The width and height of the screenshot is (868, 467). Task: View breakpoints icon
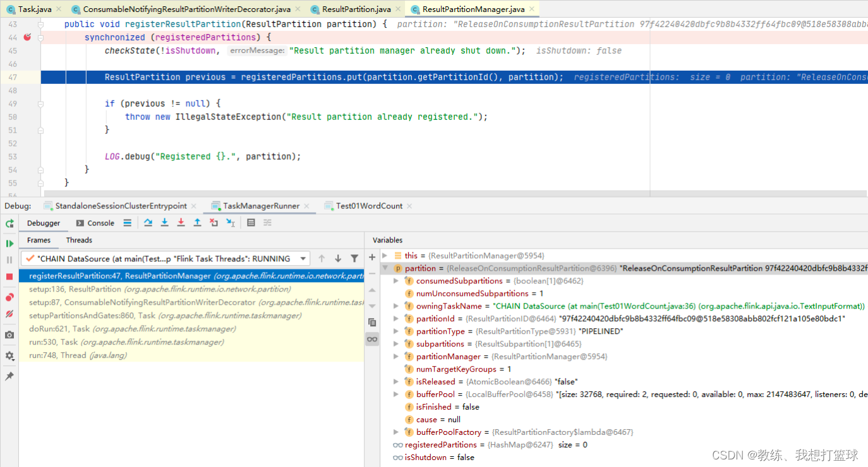pyautogui.click(x=9, y=297)
